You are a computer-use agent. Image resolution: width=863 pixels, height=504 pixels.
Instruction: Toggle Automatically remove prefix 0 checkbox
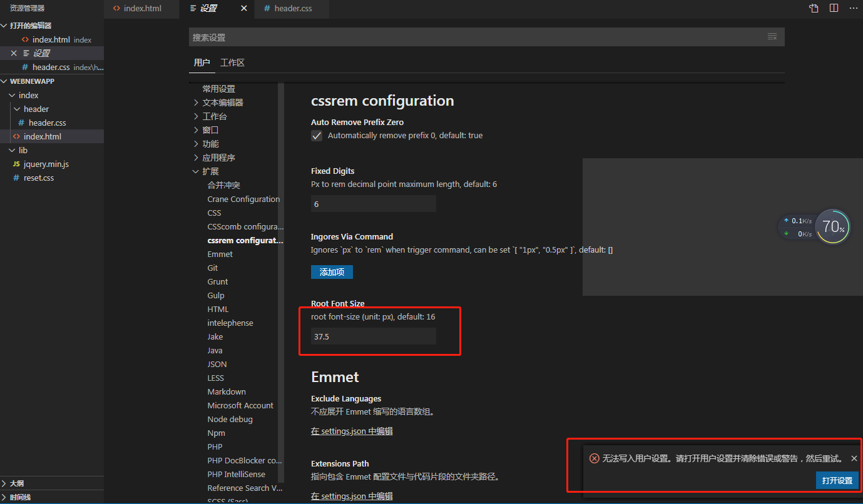coord(317,136)
